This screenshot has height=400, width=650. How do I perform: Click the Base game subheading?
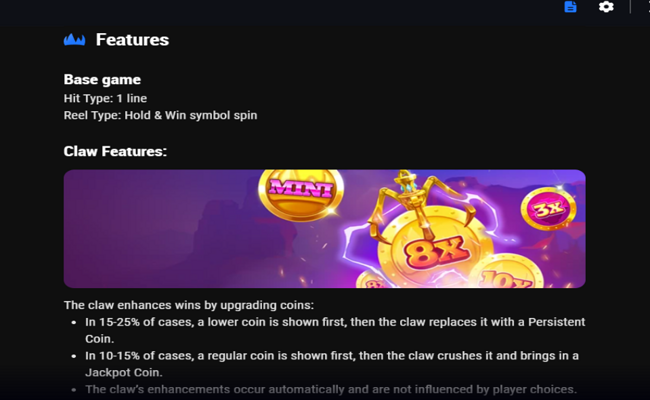102,79
